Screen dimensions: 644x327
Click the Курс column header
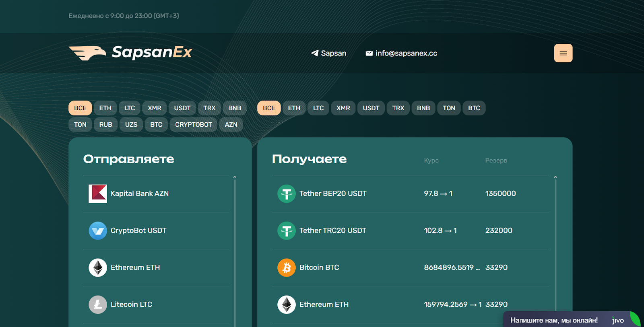tap(431, 160)
